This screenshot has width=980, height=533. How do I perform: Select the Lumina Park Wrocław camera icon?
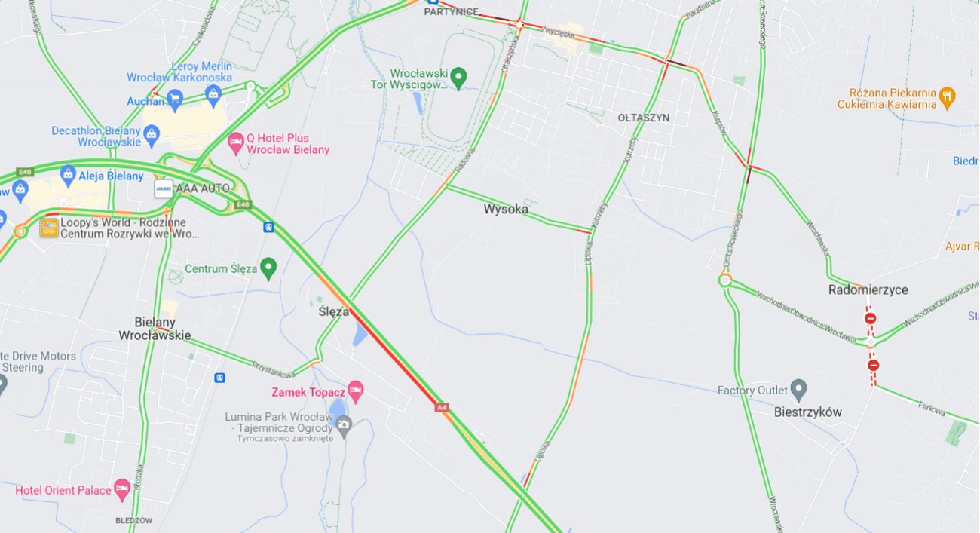(x=344, y=425)
